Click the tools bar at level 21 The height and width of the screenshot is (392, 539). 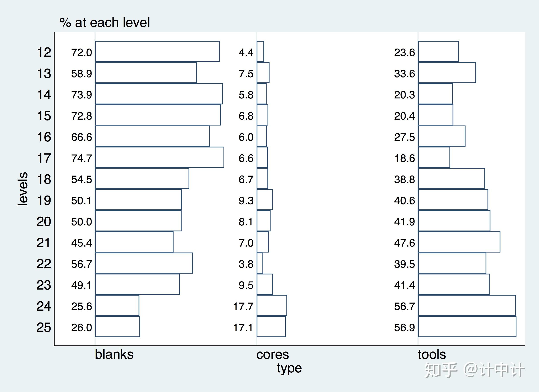(459, 242)
